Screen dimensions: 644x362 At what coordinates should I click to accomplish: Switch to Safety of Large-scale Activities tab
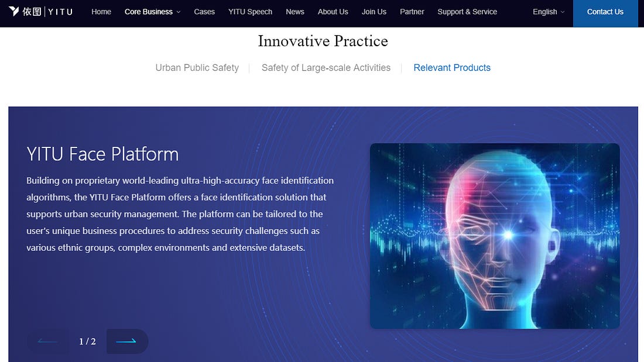(326, 68)
